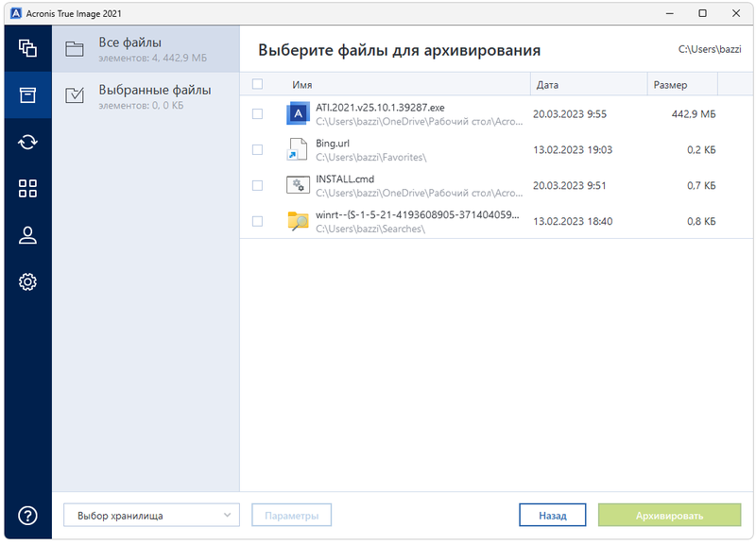Click the date 20.03.2023 9:55
Screen dimensions: 756x544
pyautogui.click(x=570, y=114)
